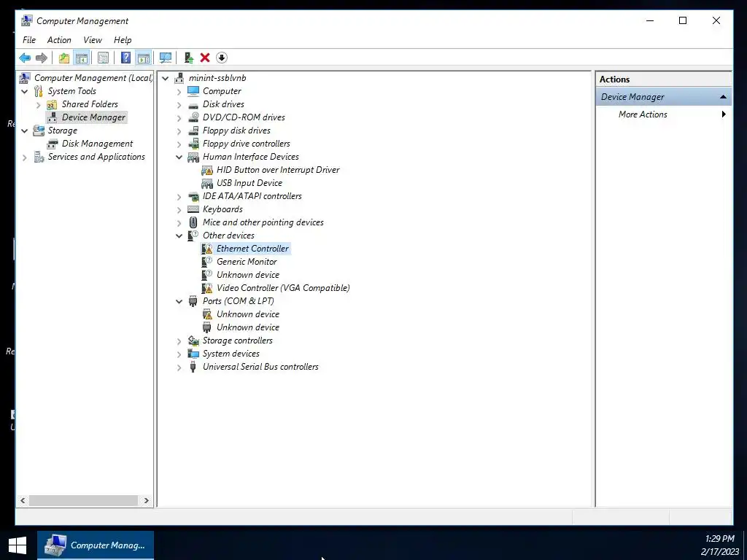Viewport: 747px width, 560px height.
Task: Collapse the Storage node
Action: coord(24,131)
